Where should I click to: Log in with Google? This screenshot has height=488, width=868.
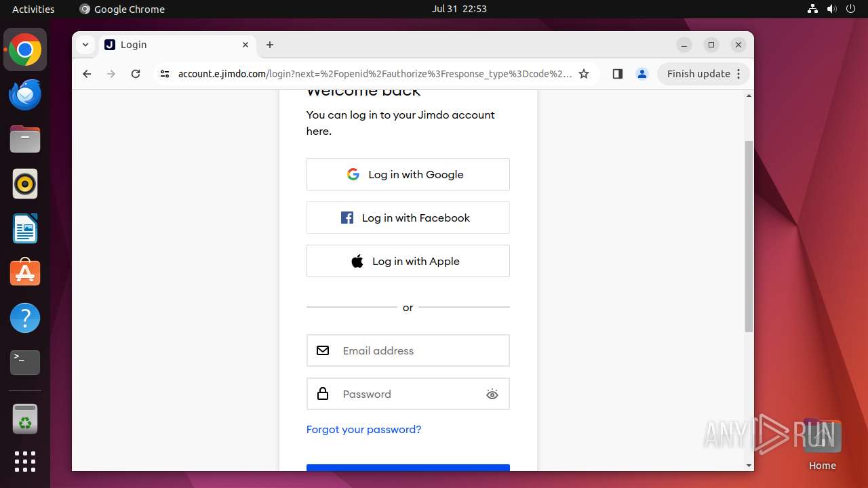408,174
